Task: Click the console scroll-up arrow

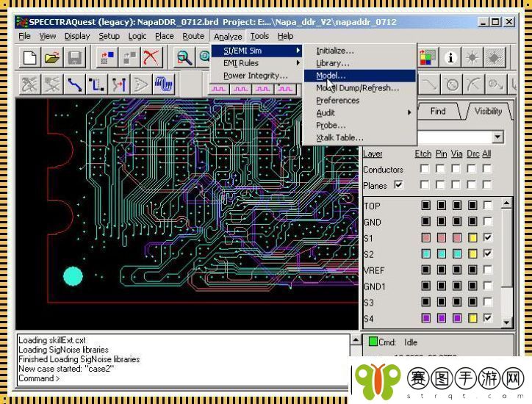Action: 355,339
